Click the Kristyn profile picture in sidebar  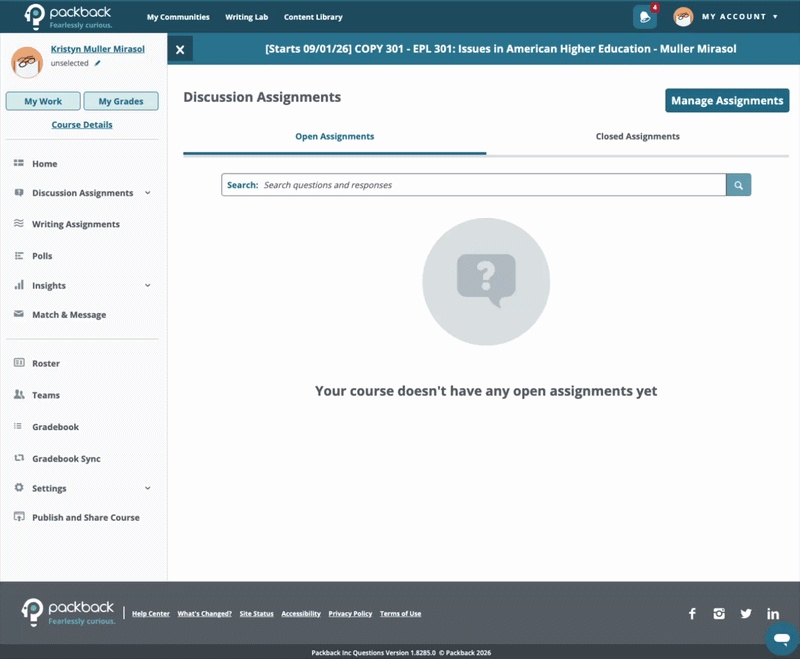click(x=27, y=62)
